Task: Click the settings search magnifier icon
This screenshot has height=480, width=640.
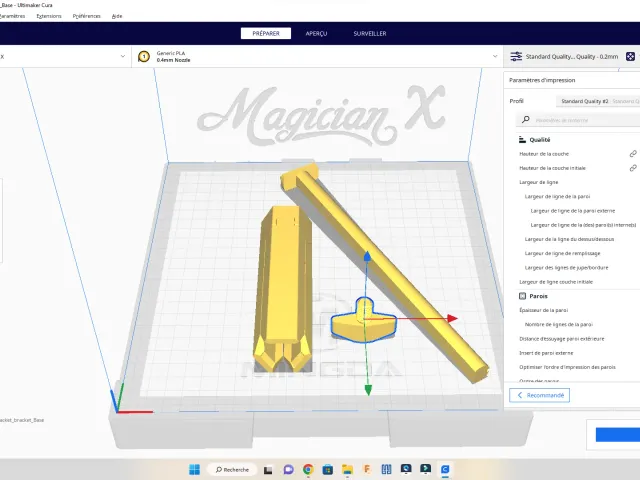Action: (x=526, y=120)
